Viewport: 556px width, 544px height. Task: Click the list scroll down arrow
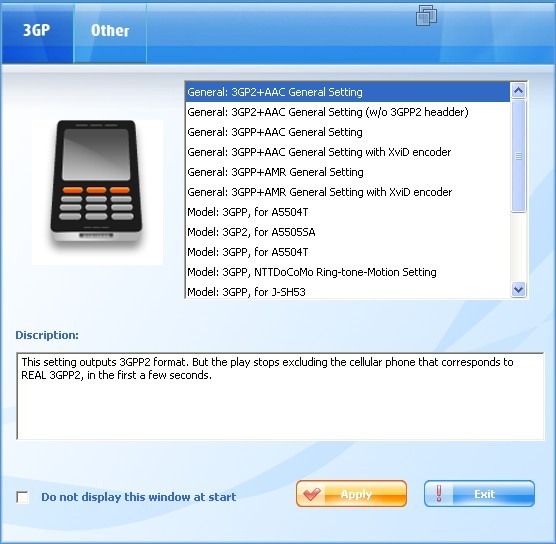518,290
